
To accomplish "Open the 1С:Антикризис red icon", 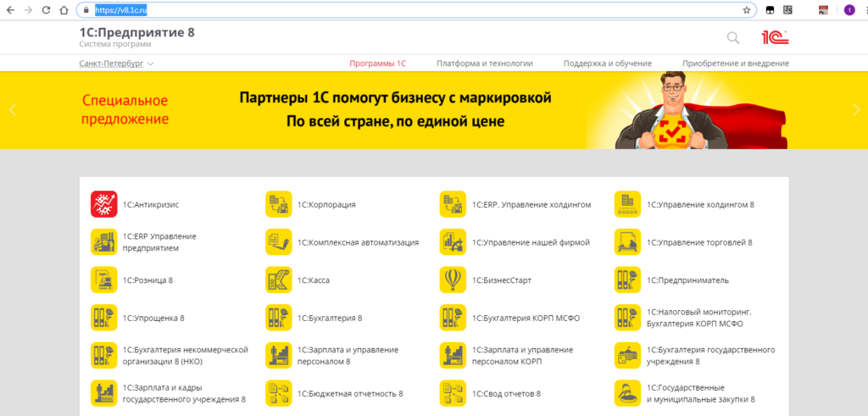I will click(x=104, y=204).
